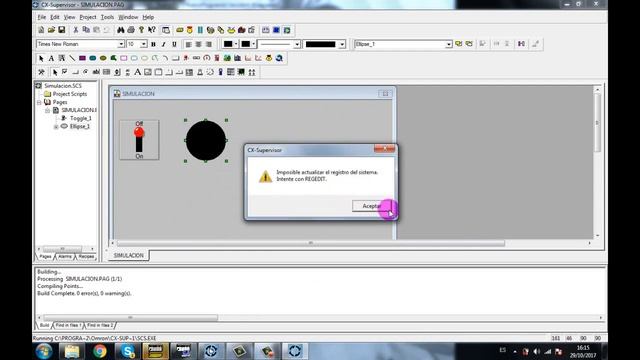This screenshot has width=640, height=360.
Task: Open Google Chrome from the taskbar
Action: [99, 351]
